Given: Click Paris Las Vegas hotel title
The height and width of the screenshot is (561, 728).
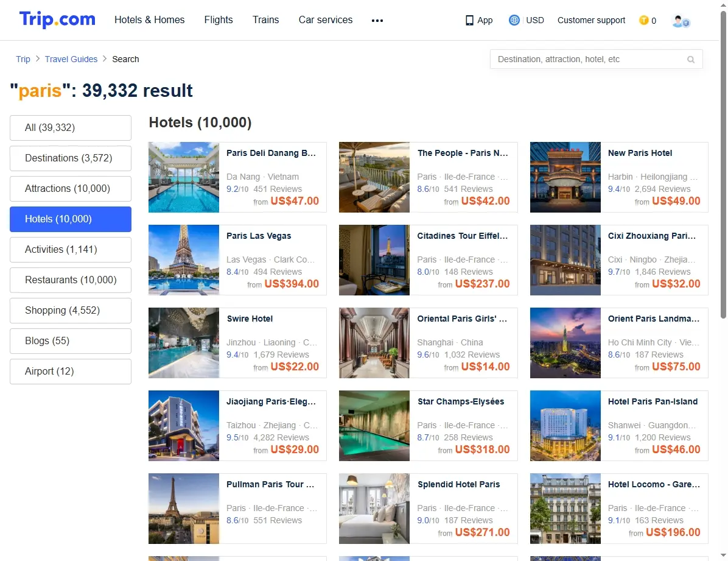Looking at the screenshot, I should click(x=259, y=236).
